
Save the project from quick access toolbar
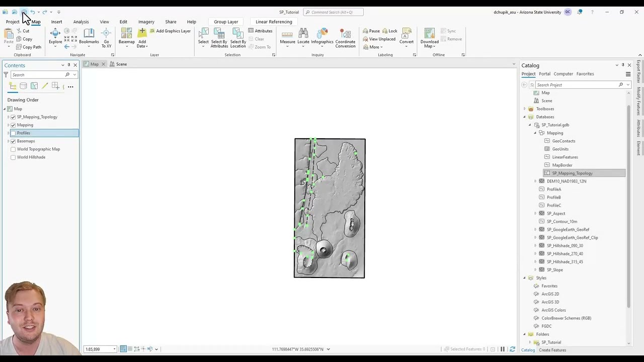click(x=24, y=12)
